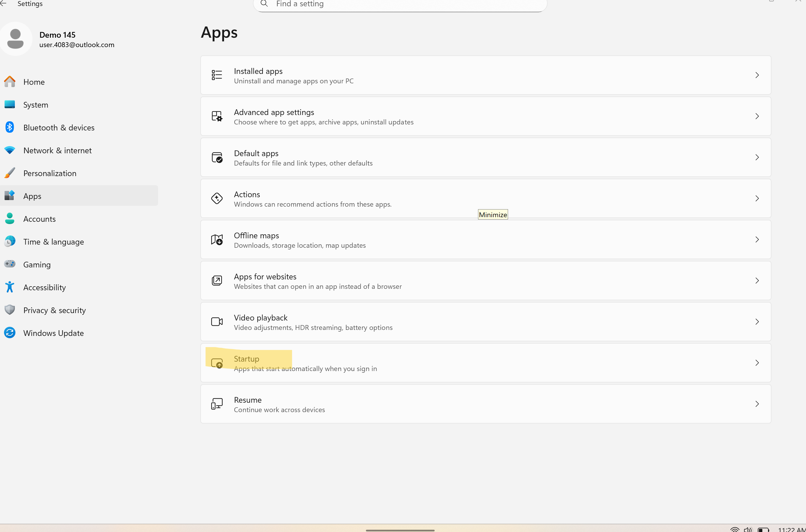Focus the Find a setting search box
This screenshot has width=806, height=532.
pos(400,4)
